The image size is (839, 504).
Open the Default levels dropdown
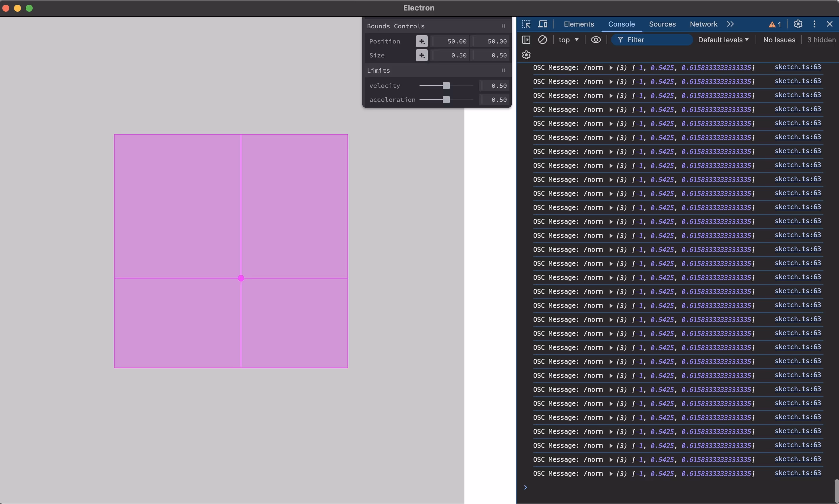point(723,40)
